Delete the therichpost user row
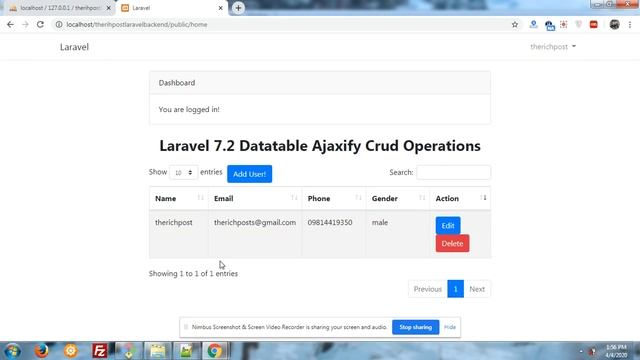The height and width of the screenshot is (360, 640). [x=452, y=243]
